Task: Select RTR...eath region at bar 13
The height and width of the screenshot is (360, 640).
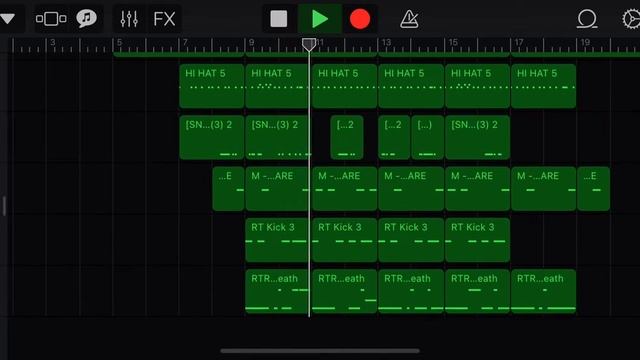Action: tap(411, 291)
